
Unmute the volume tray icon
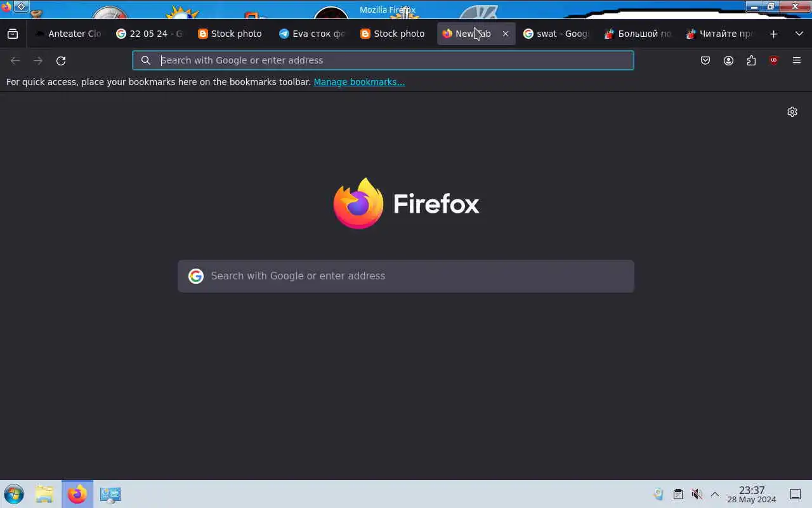(697, 494)
